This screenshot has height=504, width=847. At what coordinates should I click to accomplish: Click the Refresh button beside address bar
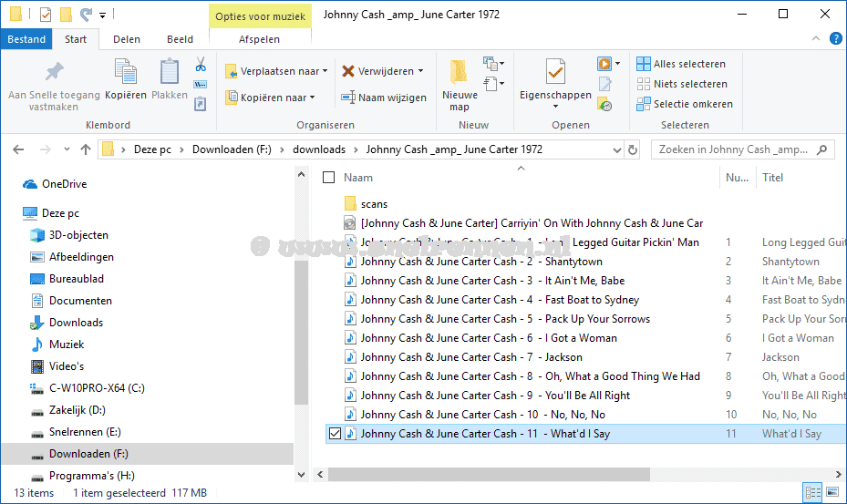click(633, 149)
